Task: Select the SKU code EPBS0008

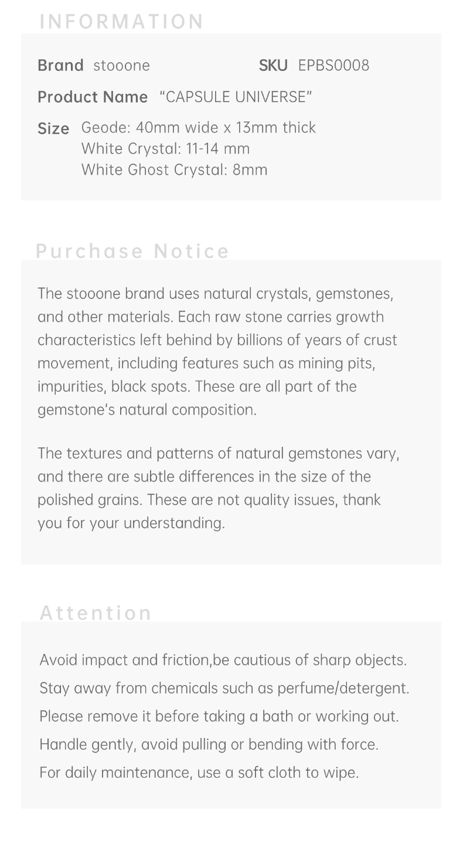Action: tap(333, 65)
